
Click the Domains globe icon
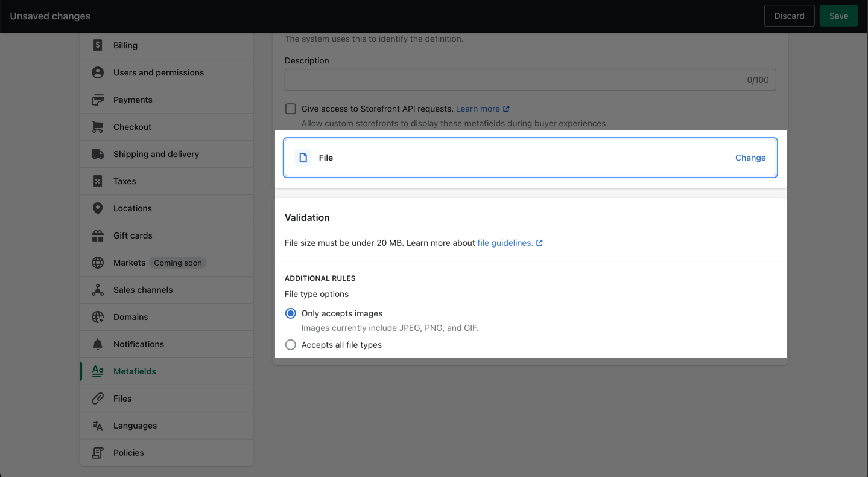click(x=98, y=317)
